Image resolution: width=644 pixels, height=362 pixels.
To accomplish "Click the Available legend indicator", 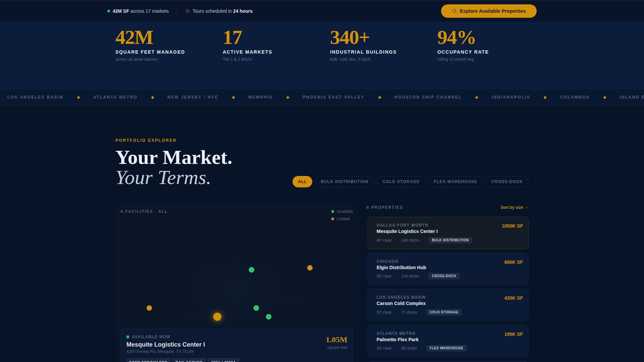I will point(332,212).
